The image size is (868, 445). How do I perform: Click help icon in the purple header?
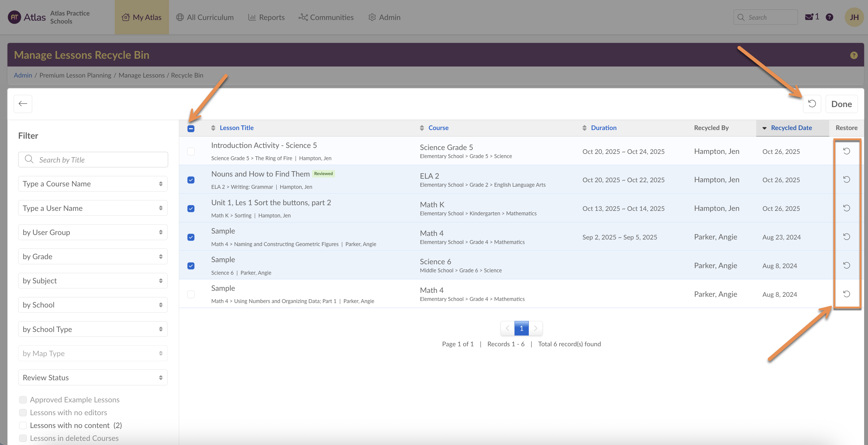[853, 55]
